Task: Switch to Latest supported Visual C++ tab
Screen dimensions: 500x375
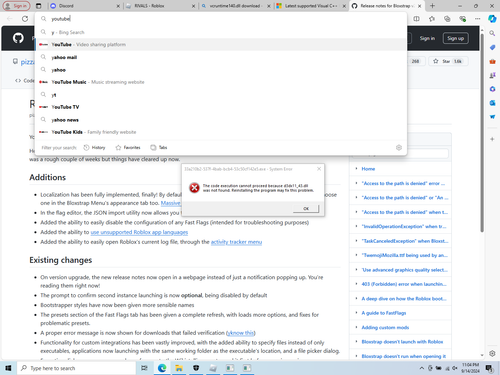Action: pyautogui.click(x=311, y=6)
